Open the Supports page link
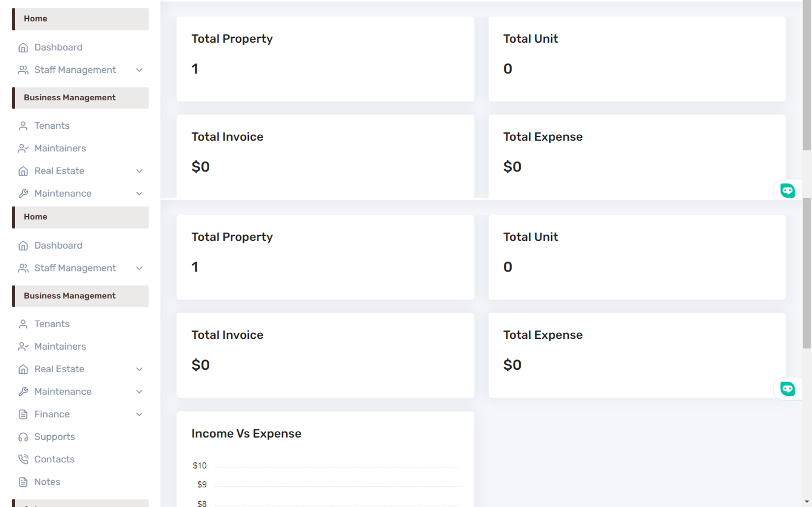The image size is (812, 507). coord(55,437)
